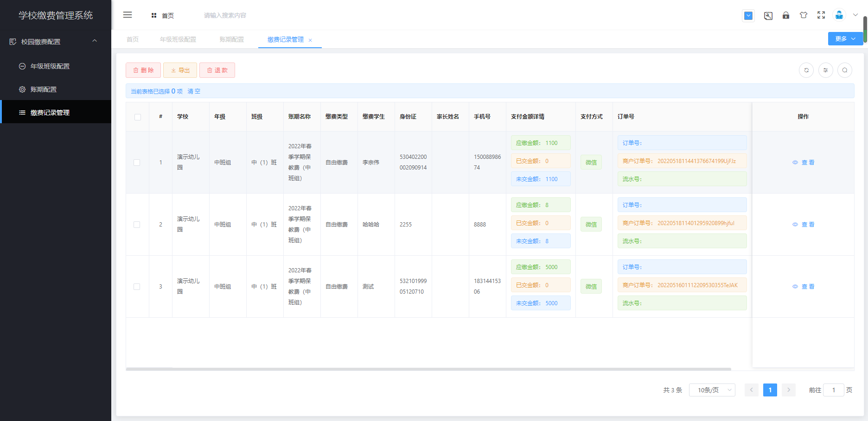
Task: Click the user avatar in top bar
Action: coord(839,15)
